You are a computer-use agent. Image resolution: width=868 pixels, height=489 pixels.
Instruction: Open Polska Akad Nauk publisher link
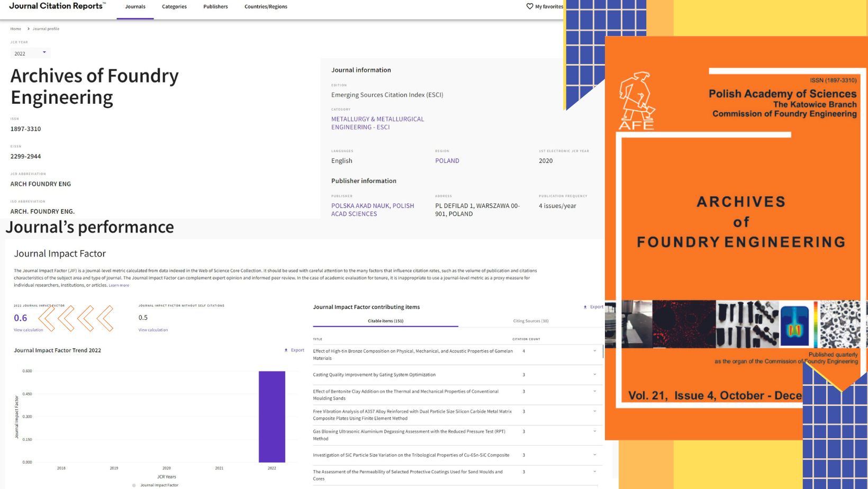tap(373, 210)
